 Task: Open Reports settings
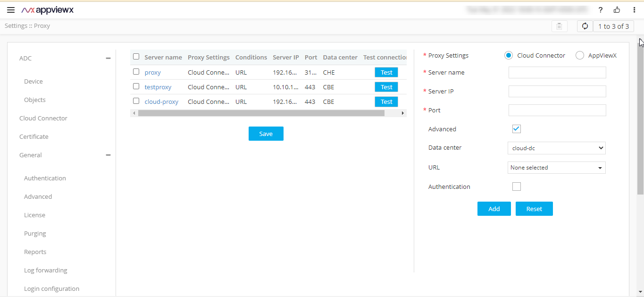click(35, 252)
